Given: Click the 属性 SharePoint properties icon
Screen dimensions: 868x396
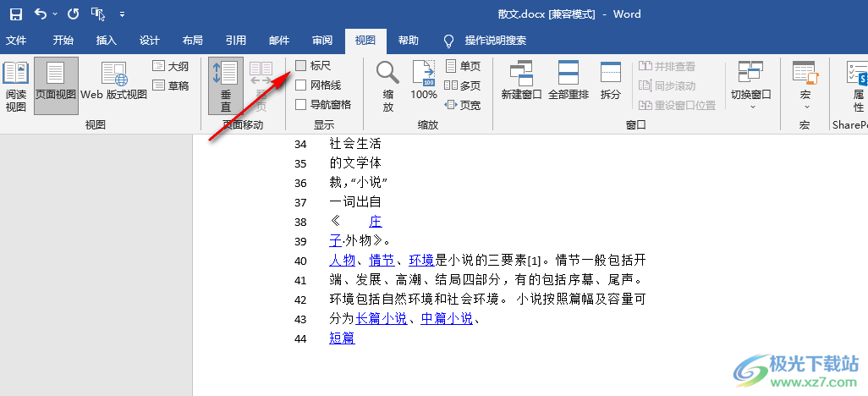Looking at the screenshot, I should pyautogui.click(x=858, y=86).
